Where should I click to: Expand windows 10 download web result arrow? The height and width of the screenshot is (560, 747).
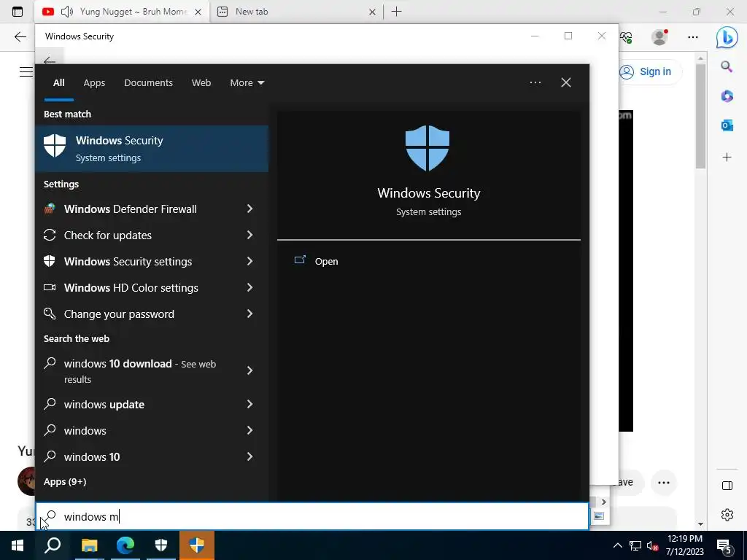point(249,370)
